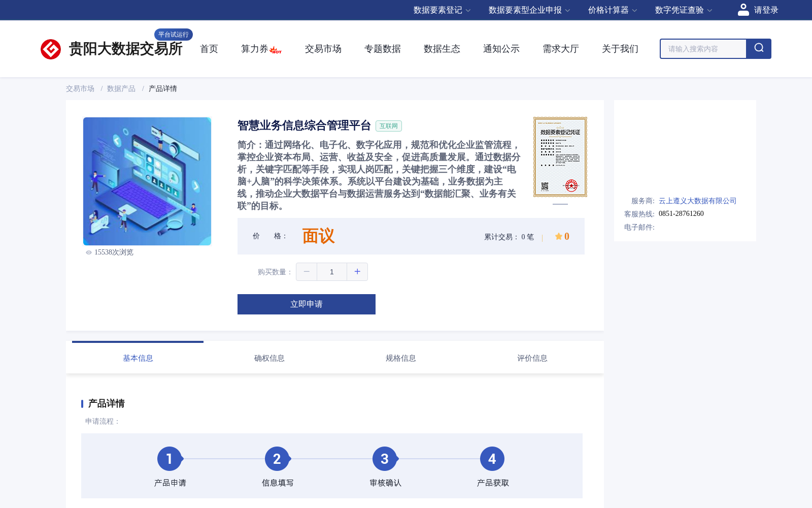Expand the 价格计算器 dropdown
This screenshot has height=508, width=812.
pos(613,10)
